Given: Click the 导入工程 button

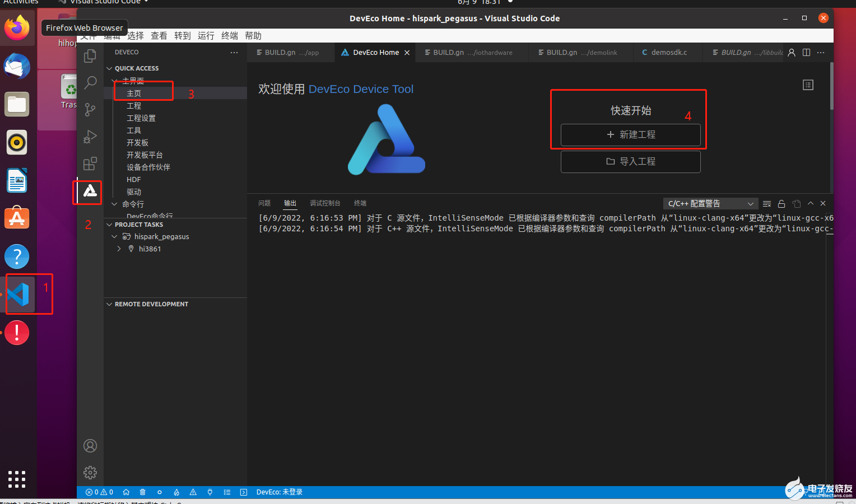Looking at the screenshot, I should point(631,162).
